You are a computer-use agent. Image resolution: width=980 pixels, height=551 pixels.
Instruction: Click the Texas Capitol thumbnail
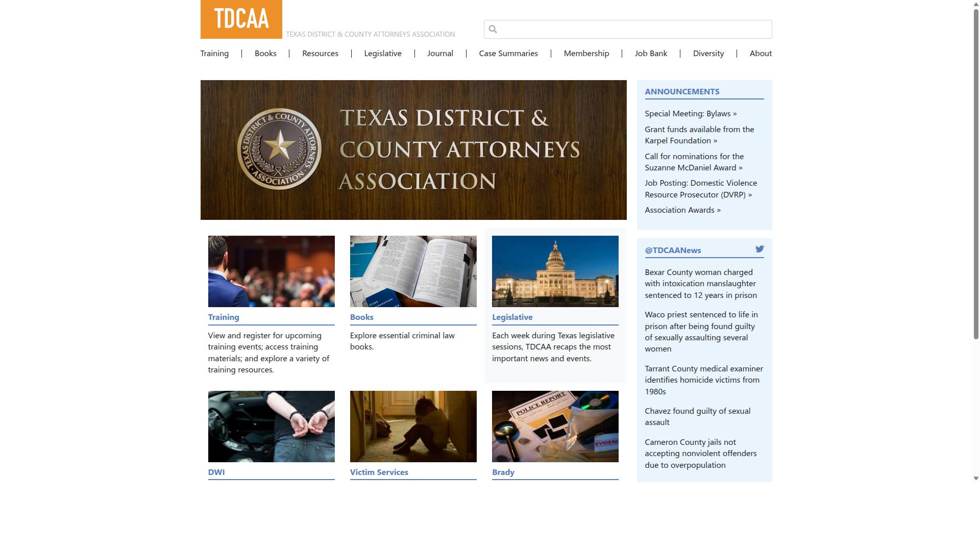click(555, 271)
